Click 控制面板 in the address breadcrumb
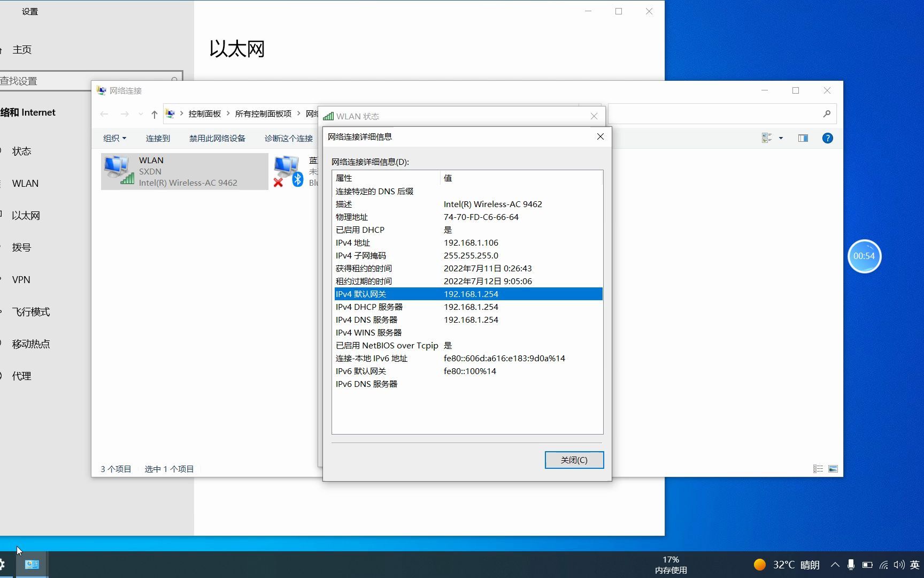Screen dimensions: 924x578 coord(205,113)
